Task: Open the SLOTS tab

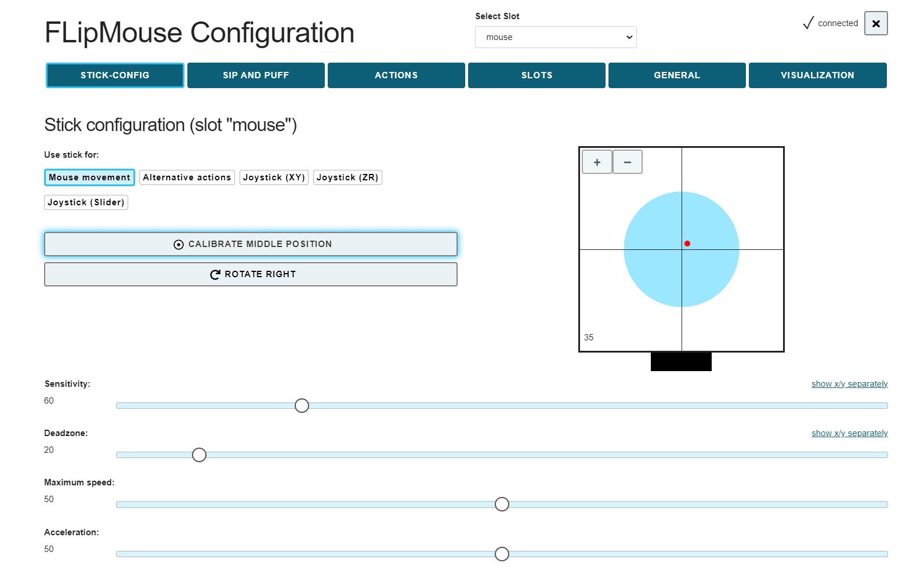Action: coord(537,75)
